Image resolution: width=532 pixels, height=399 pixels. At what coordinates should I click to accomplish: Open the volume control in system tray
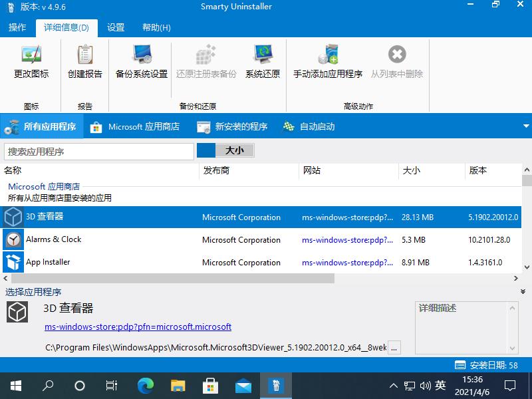click(x=426, y=386)
